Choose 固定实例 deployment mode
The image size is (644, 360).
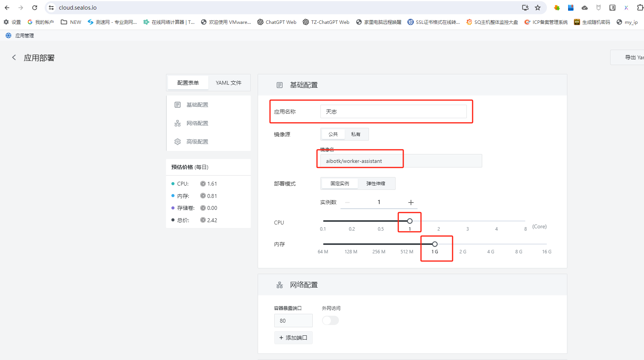pyautogui.click(x=340, y=184)
